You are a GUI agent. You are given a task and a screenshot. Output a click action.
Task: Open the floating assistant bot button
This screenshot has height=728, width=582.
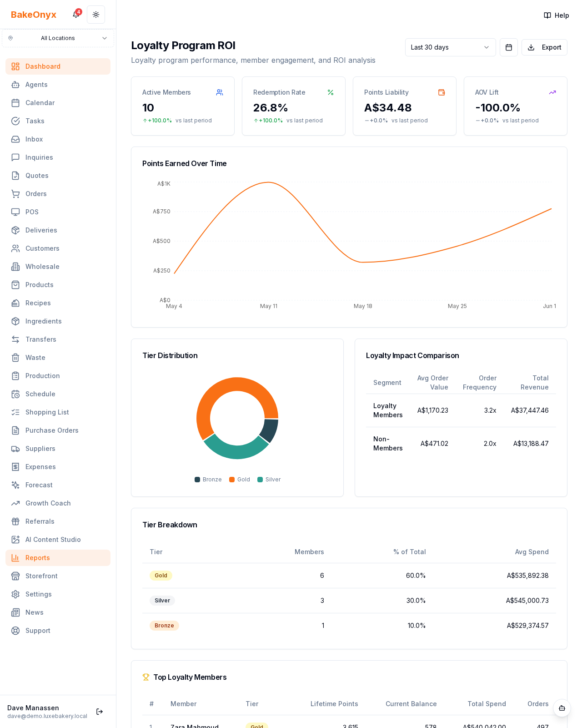point(562,708)
